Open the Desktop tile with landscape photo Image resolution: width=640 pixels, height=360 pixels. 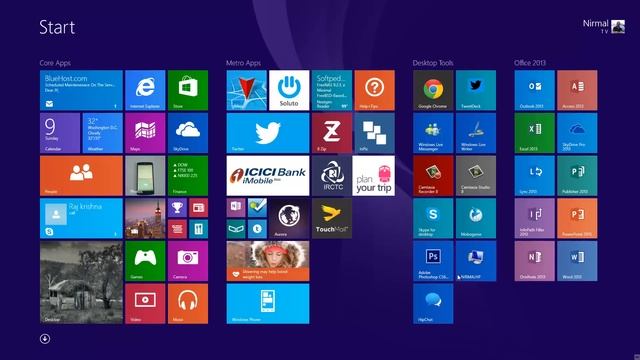[x=81, y=282]
